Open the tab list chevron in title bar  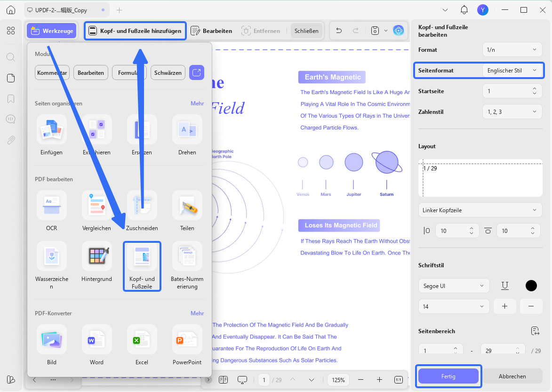pos(445,10)
